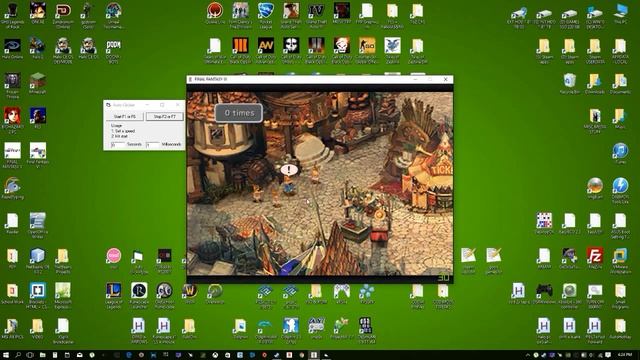Open the Minecraft desktop shortcut

pos(38,83)
